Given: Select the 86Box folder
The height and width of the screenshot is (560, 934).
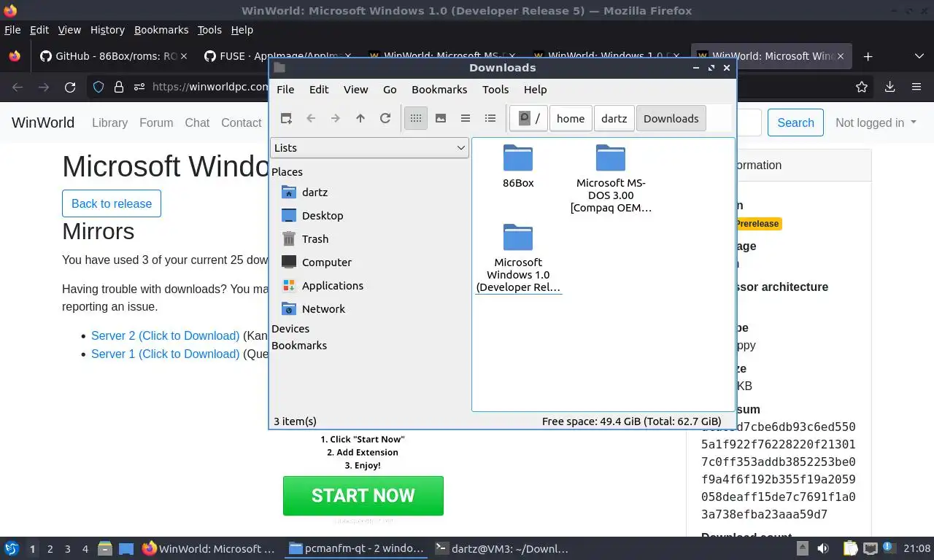Looking at the screenshot, I should pyautogui.click(x=518, y=167).
